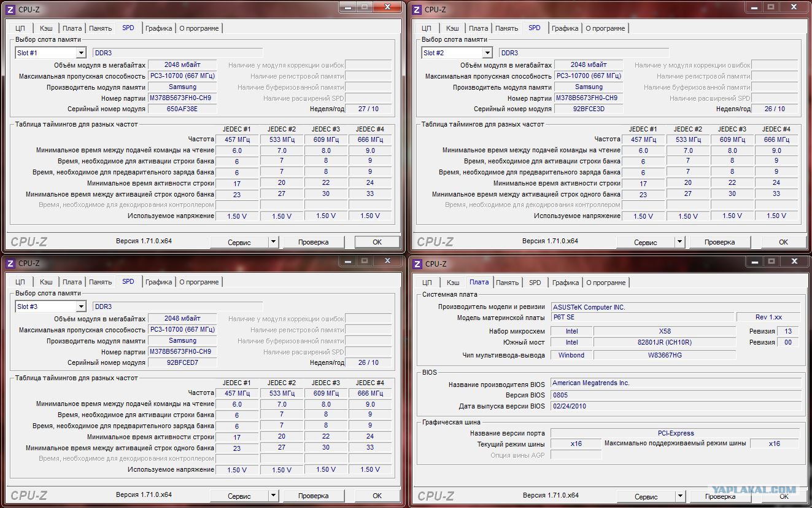Open Память tab in Slot #3 window

coord(100,282)
